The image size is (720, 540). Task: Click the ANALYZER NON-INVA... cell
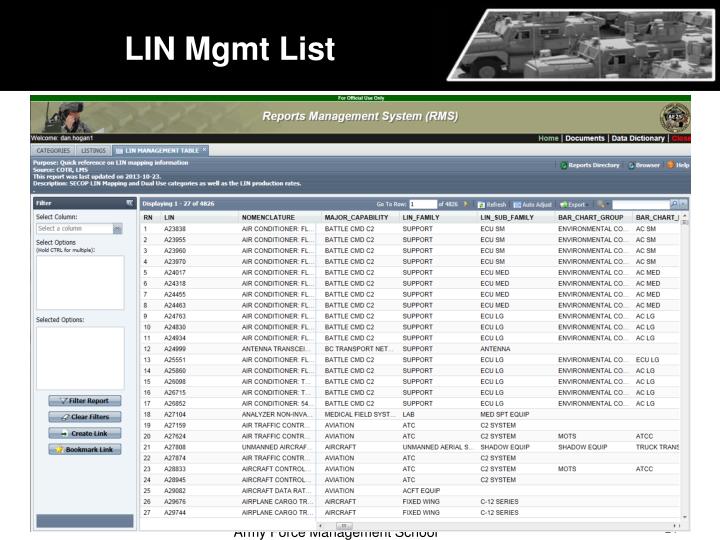(x=277, y=415)
